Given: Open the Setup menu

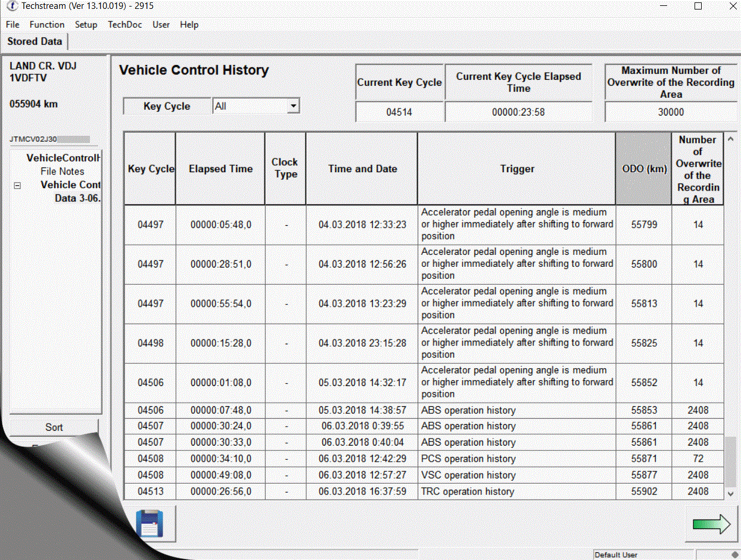Looking at the screenshot, I should coord(86,24).
